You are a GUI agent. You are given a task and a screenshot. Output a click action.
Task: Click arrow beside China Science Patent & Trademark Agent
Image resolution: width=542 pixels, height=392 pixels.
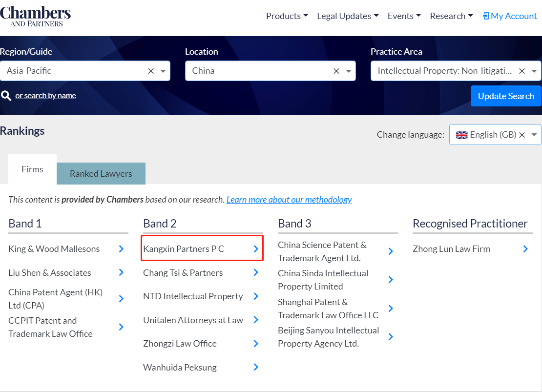point(391,251)
